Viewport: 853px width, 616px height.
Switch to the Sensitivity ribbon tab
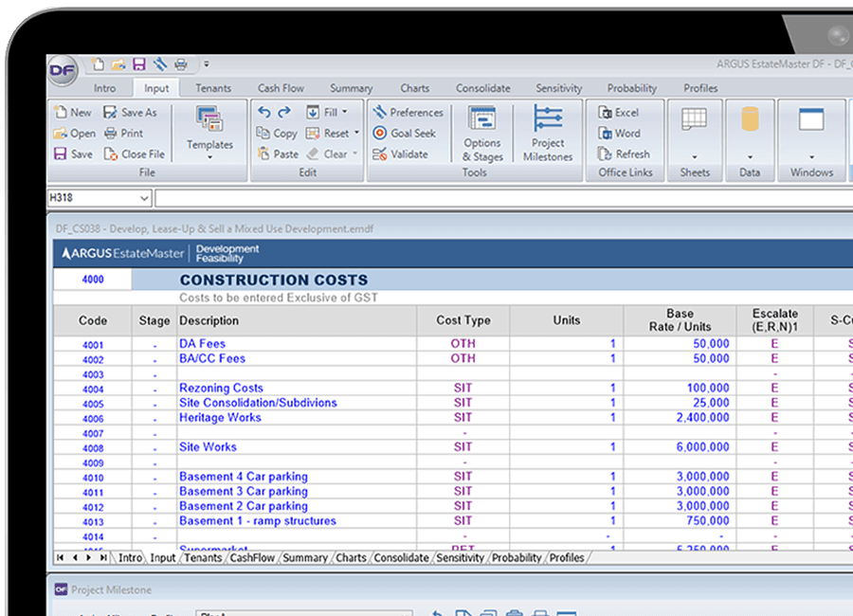(558, 87)
